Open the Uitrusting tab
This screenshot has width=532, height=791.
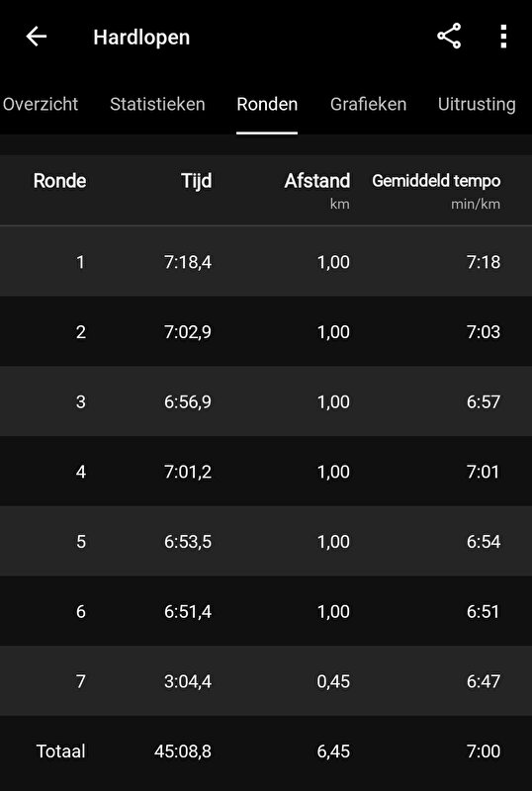coord(477,105)
